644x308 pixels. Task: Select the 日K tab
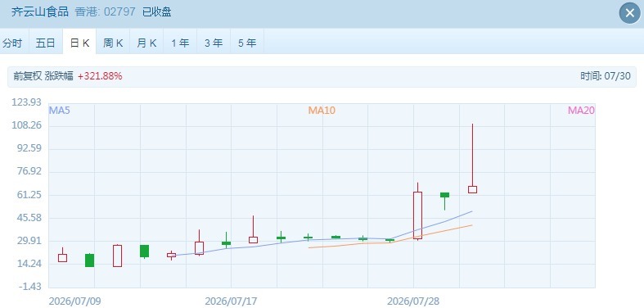(x=79, y=43)
